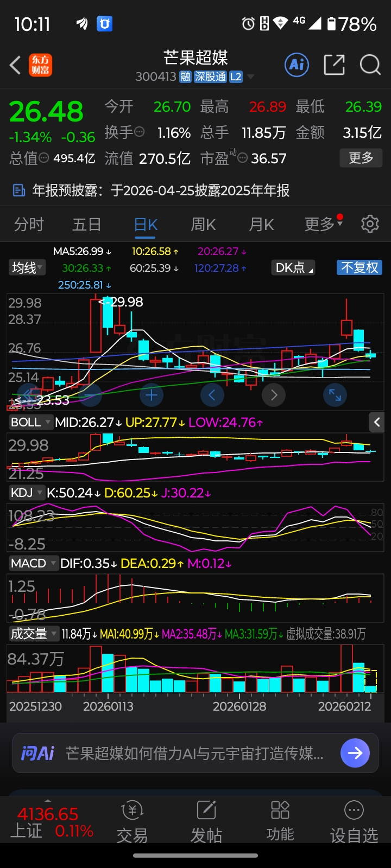The image size is (391, 868).
Task: Open the 东方财富 home logo
Action: click(41, 65)
